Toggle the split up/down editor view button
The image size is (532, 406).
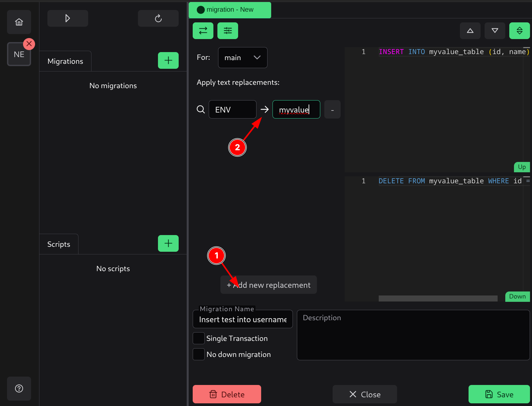[x=519, y=31]
